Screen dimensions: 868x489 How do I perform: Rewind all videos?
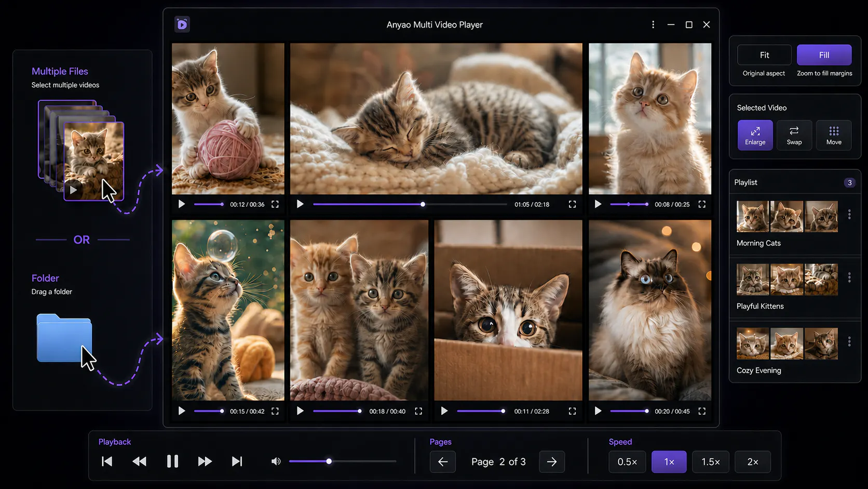click(139, 461)
